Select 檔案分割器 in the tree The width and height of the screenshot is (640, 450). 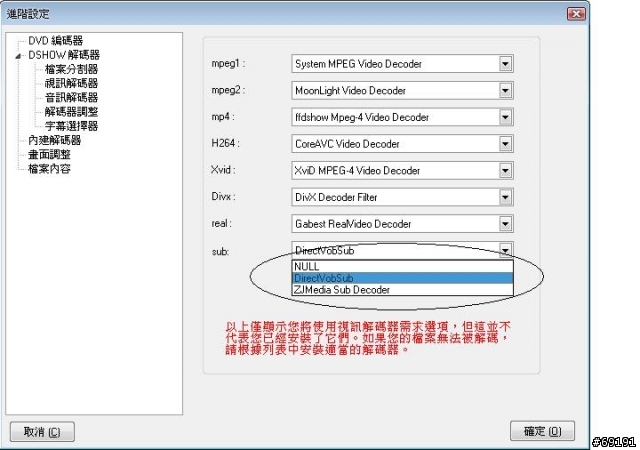[71, 69]
